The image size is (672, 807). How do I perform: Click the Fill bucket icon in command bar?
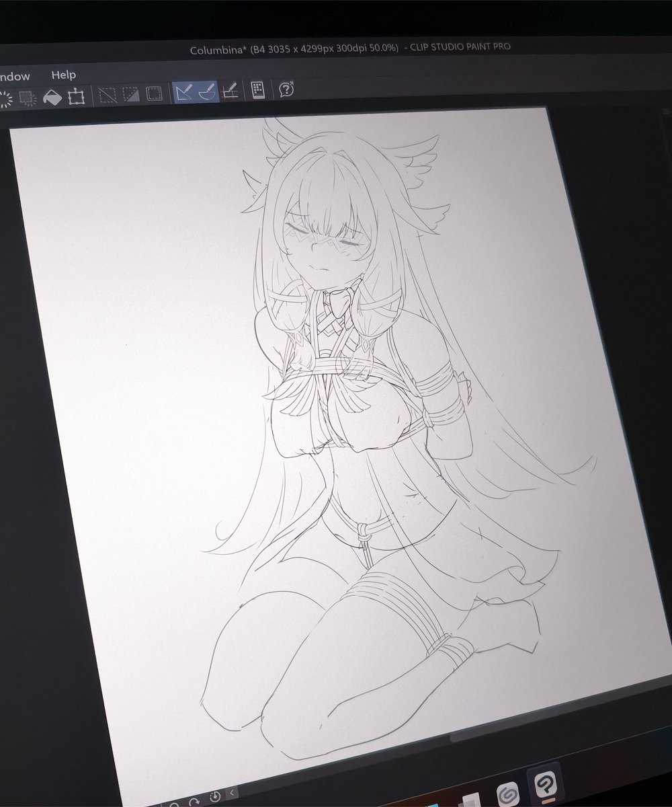(52, 98)
